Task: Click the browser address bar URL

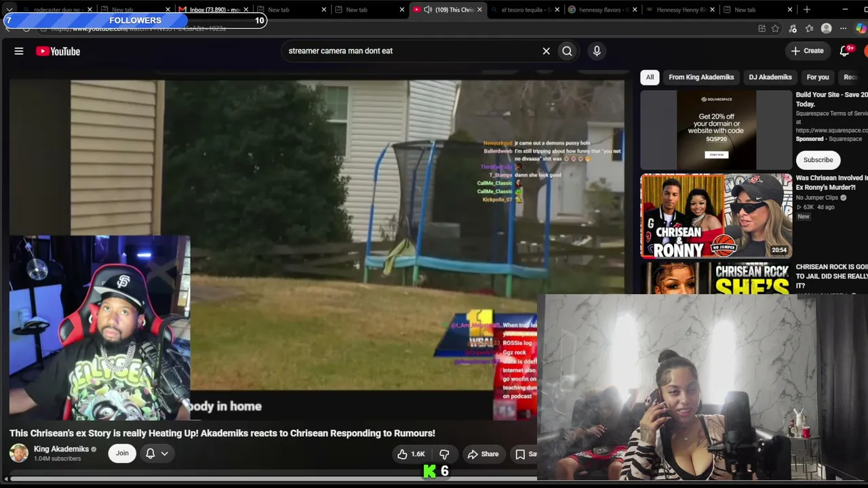Action: coord(139,28)
